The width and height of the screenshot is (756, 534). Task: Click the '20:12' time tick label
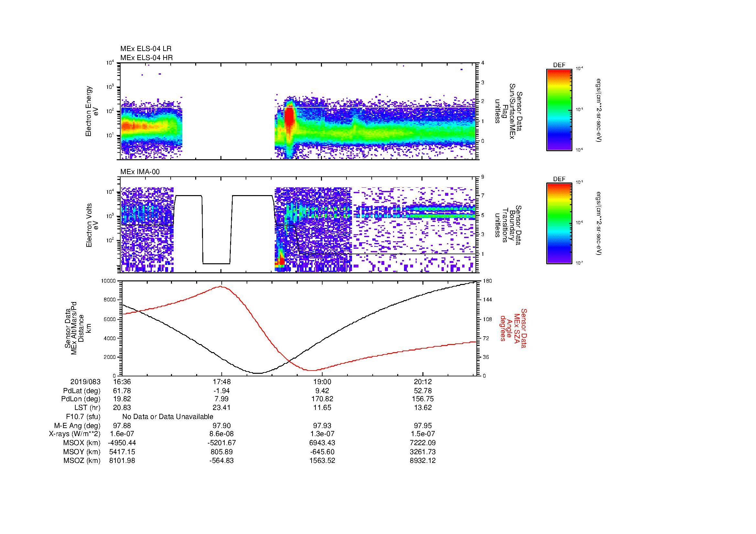tap(422, 382)
